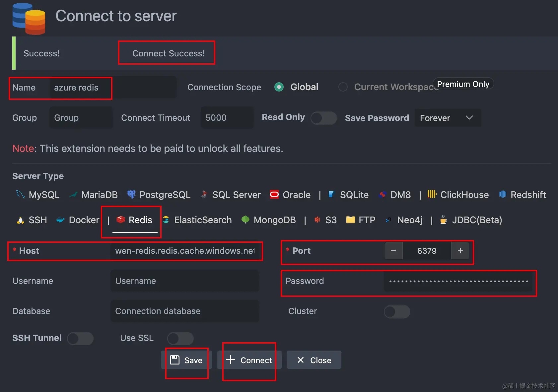The image size is (558, 392).
Task: Select the ClickHouse icon
Action: click(432, 194)
